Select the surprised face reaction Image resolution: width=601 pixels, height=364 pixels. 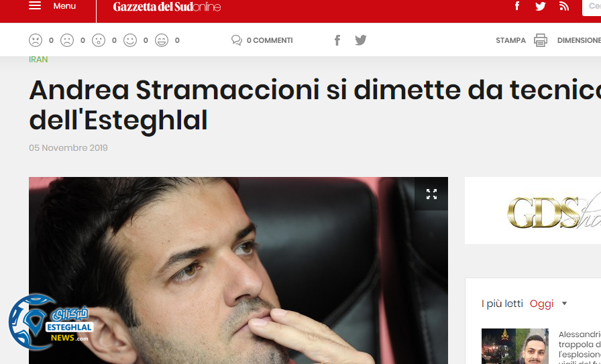[x=99, y=40]
